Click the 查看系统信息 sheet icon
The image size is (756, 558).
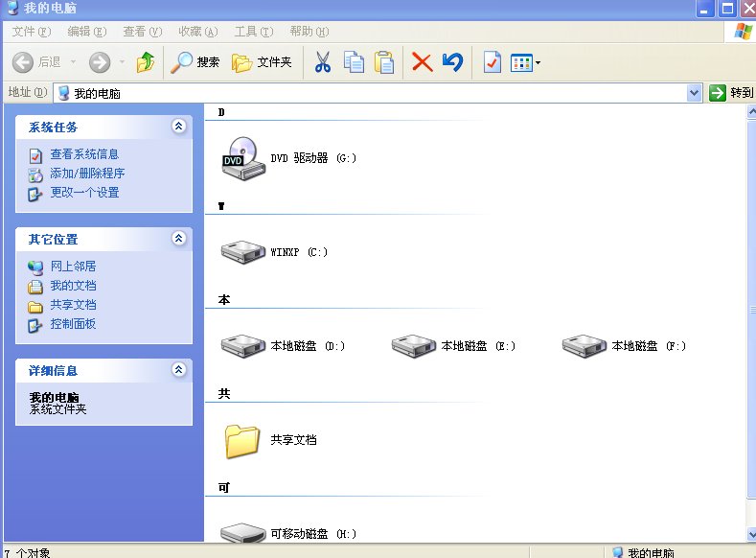35,155
